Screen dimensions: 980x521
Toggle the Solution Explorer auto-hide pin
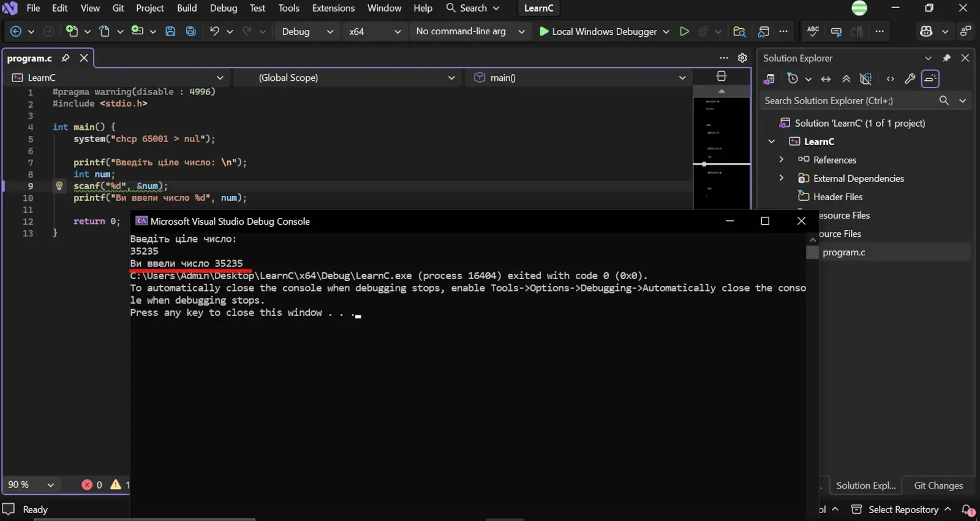click(946, 58)
